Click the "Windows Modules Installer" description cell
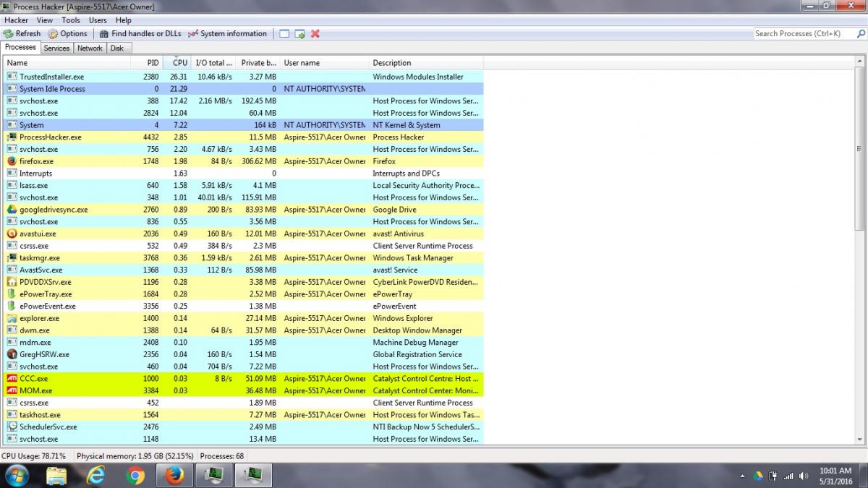868x488 pixels. (418, 77)
